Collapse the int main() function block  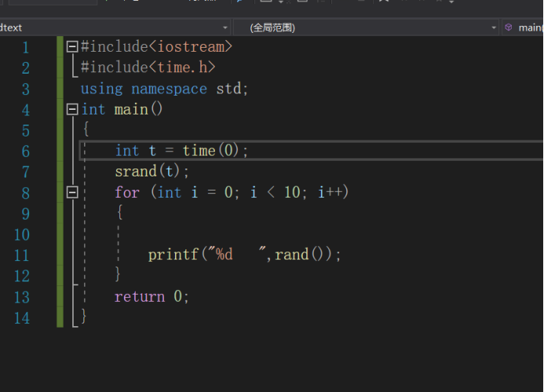(x=71, y=110)
